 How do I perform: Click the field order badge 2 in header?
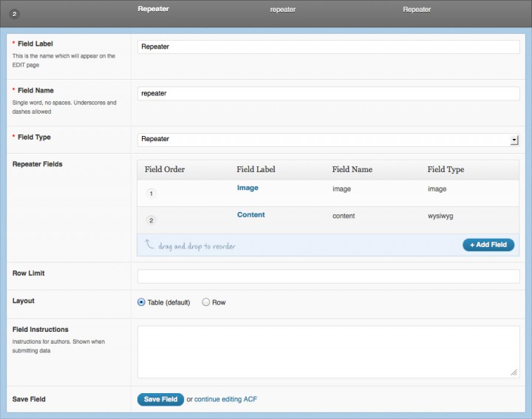click(14, 14)
